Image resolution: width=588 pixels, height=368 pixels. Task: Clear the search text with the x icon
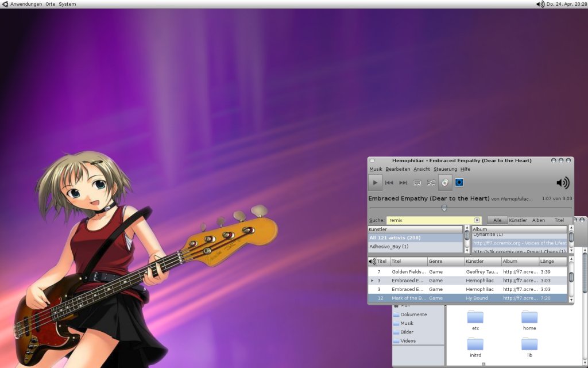point(477,220)
